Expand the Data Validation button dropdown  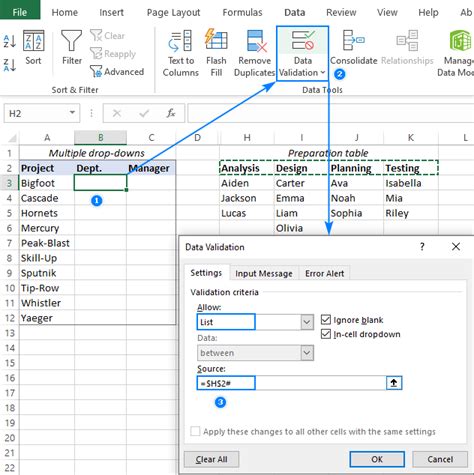pyautogui.click(x=323, y=72)
